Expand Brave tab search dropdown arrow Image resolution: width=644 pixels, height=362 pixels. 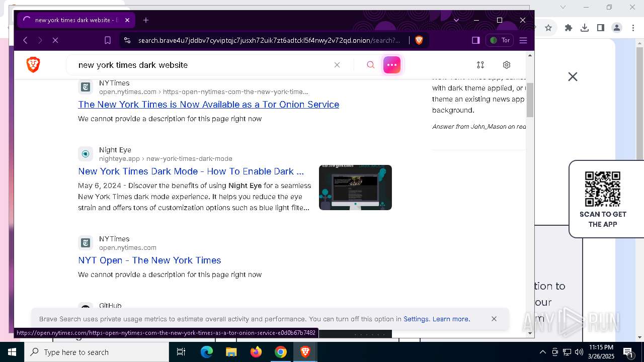tap(456, 20)
